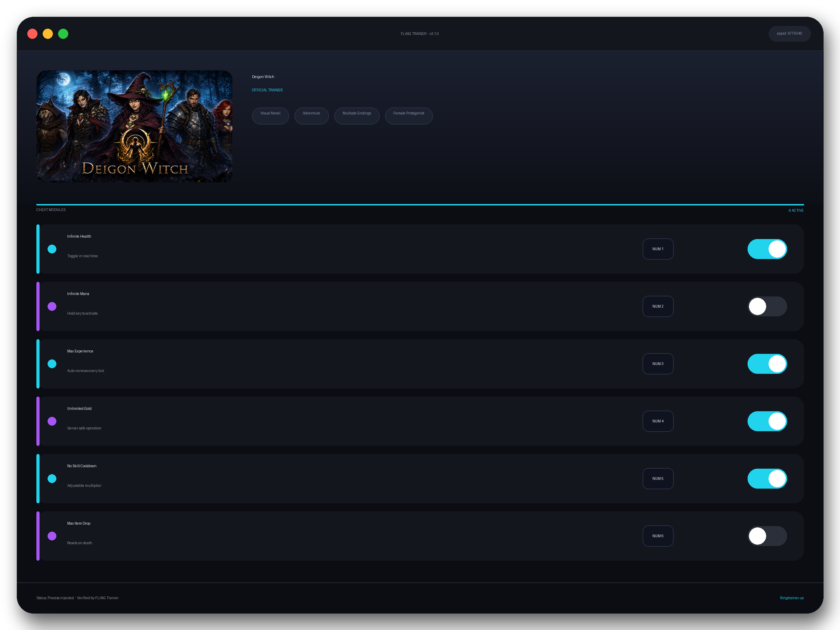Image resolution: width=840 pixels, height=630 pixels.
Task: Switch off the Unlimited Gold toggle
Action: point(767,421)
